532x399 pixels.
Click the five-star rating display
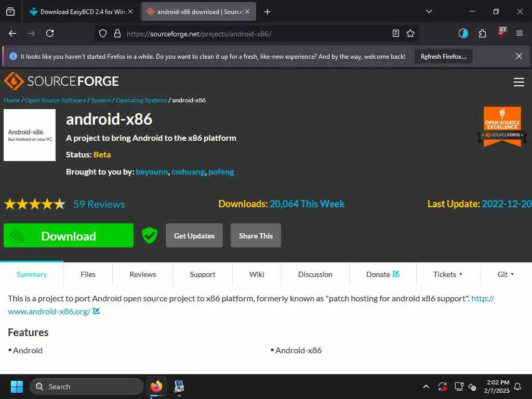tap(35, 204)
